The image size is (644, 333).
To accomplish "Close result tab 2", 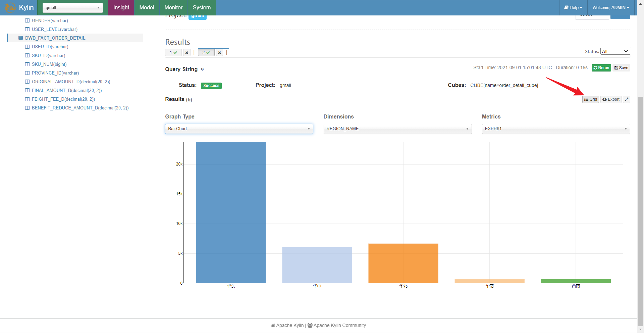I will click(219, 52).
